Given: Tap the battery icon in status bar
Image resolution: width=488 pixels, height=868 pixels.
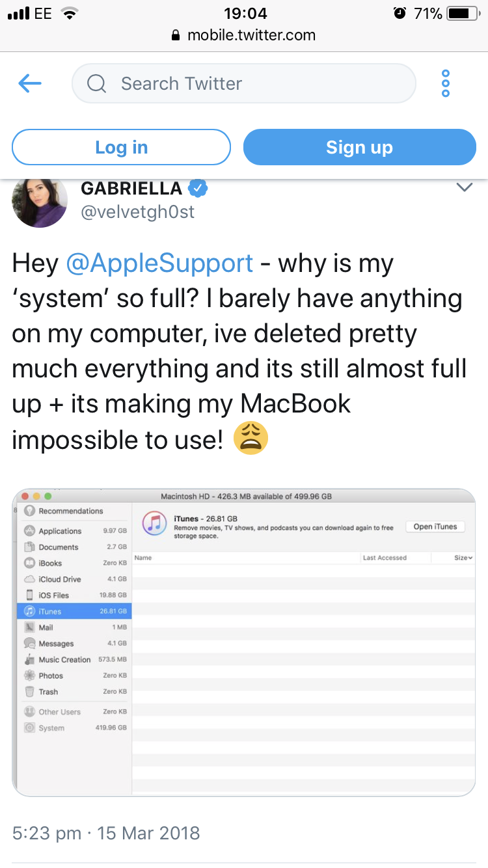Looking at the screenshot, I should (462, 13).
